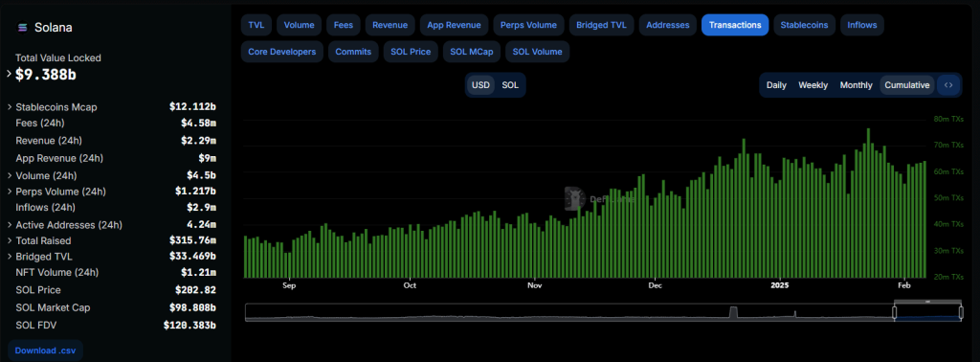This screenshot has height=362, width=980.
Task: Click the tallest January bar in chart
Action: tap(869, 203)
